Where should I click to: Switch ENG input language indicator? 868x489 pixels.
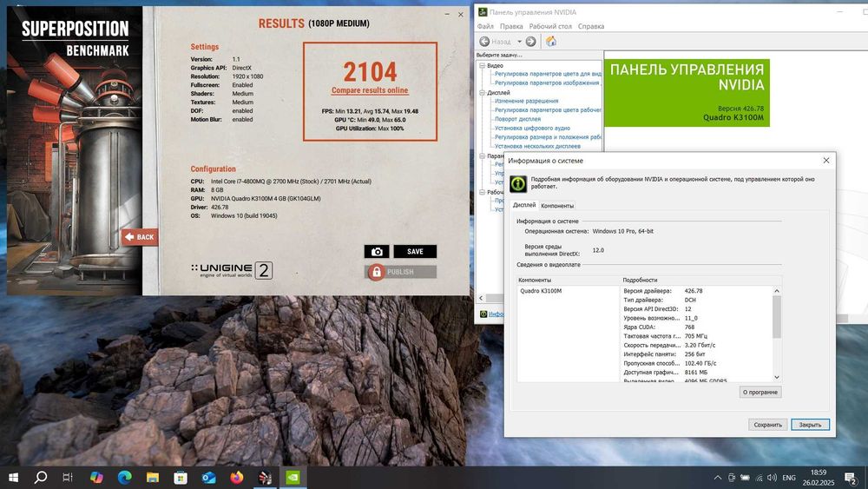pyautogui.click(x=789, y=478)
